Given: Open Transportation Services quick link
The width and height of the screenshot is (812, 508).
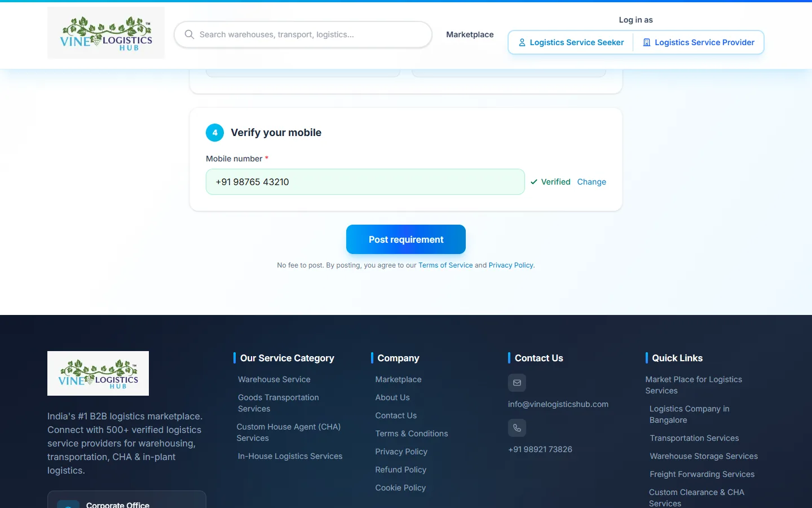Looking at the screenshot, I should 694,438.
